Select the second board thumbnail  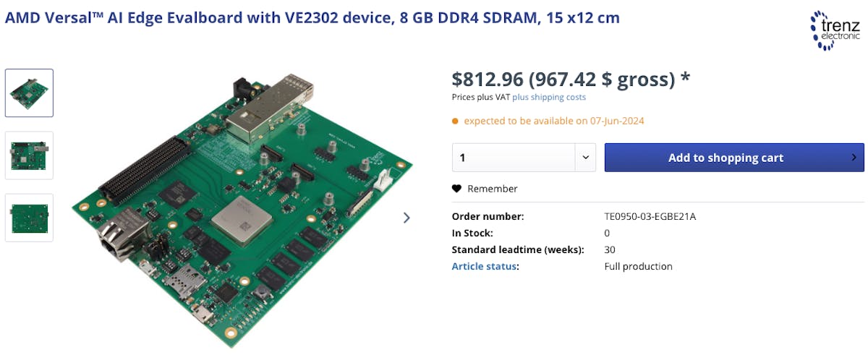coord(29,155)
